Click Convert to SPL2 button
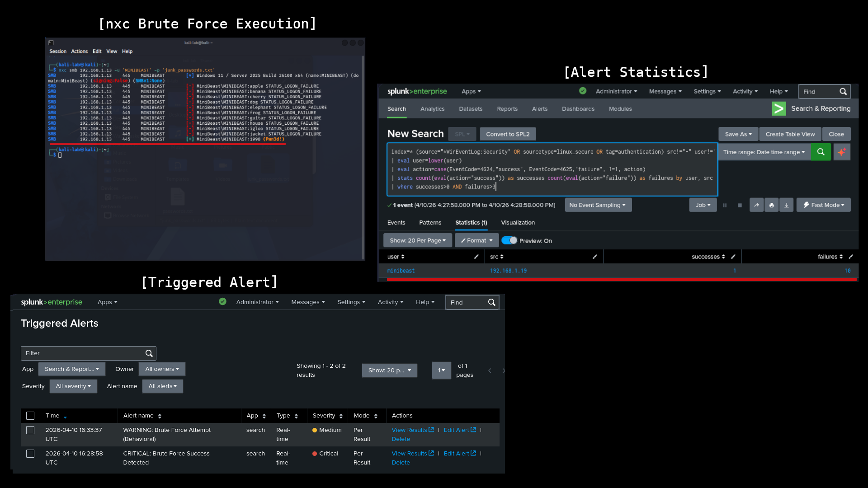This screenshot has width=868, height=488. point(508,134)
